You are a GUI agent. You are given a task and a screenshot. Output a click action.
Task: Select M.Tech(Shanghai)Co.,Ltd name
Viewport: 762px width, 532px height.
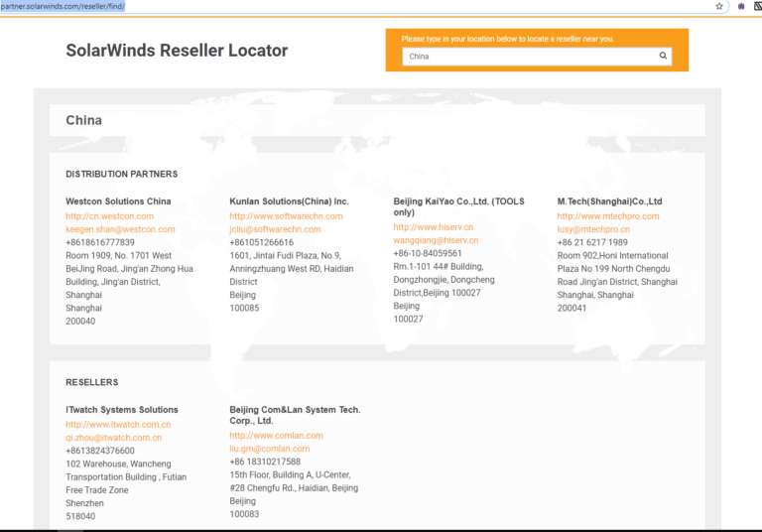[610, 201]
